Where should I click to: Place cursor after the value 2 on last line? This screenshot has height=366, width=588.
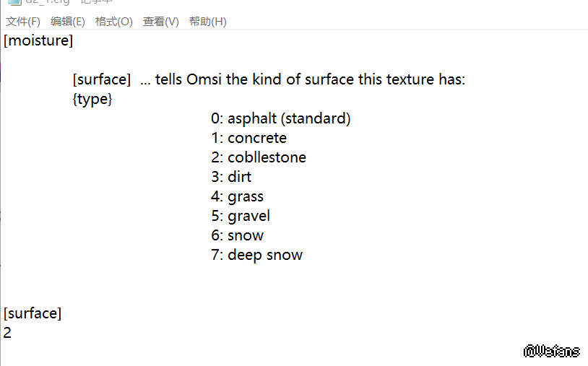click(12, 333)
